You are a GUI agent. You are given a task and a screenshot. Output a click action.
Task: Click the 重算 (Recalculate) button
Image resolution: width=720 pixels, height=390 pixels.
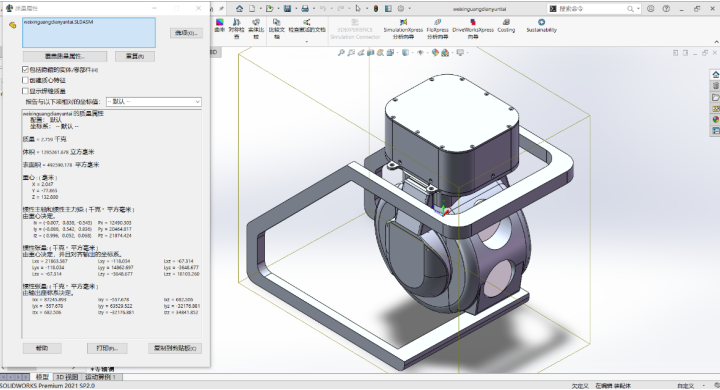[x=135, y=56]
